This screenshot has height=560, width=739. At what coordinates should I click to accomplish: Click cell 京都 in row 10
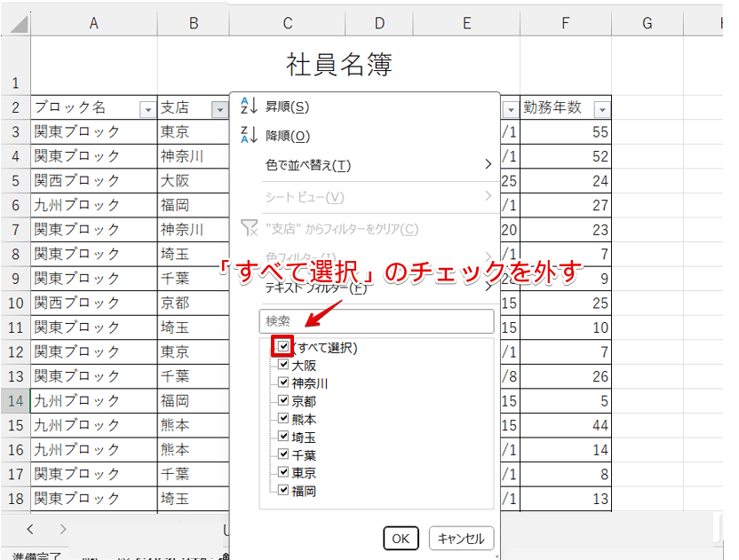(x=194, y=303)
